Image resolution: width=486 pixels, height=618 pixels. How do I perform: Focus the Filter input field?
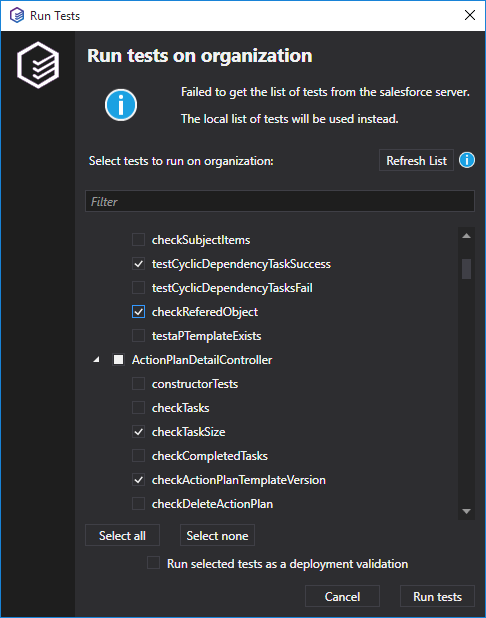[x=280, y=201]
